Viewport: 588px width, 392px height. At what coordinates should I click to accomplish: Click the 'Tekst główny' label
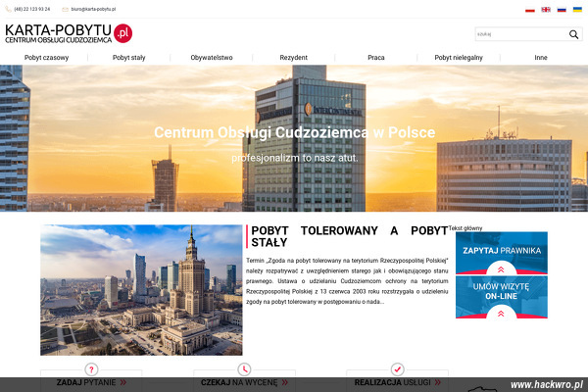[465, 228]
